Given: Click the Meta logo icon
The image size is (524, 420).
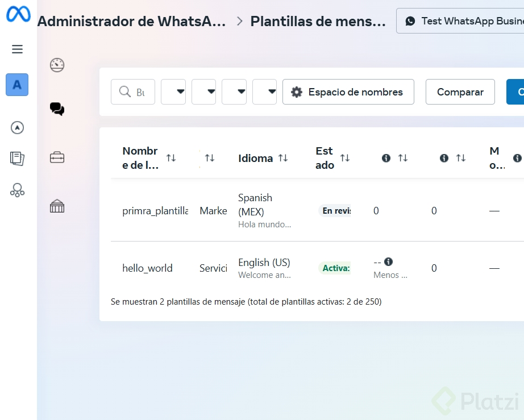Looking at the screenshot, I should pyautogui.click(x=18, y=14).
